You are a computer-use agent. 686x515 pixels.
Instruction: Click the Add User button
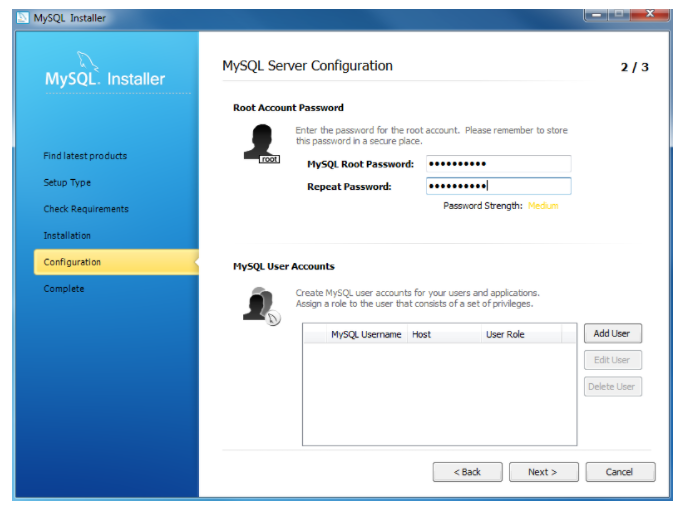[612, 334]
